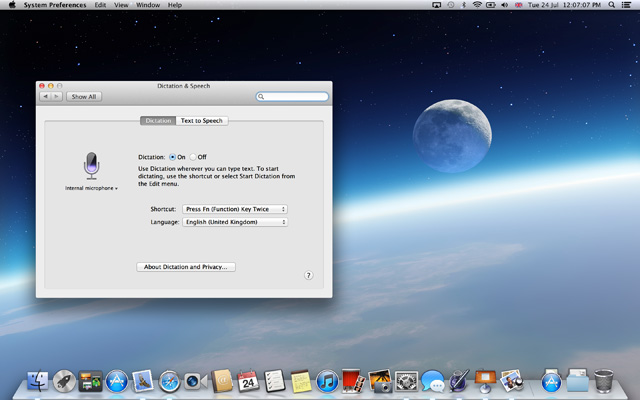Screen dimensions: 640x400
Task: Launch Safari from the dock
Action: (x=169, y=380)
